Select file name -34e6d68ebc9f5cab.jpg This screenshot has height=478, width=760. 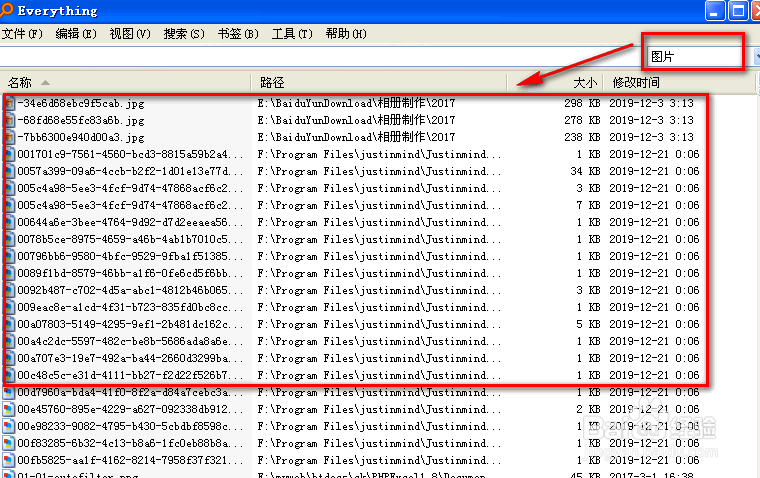[x=81, y=103]
